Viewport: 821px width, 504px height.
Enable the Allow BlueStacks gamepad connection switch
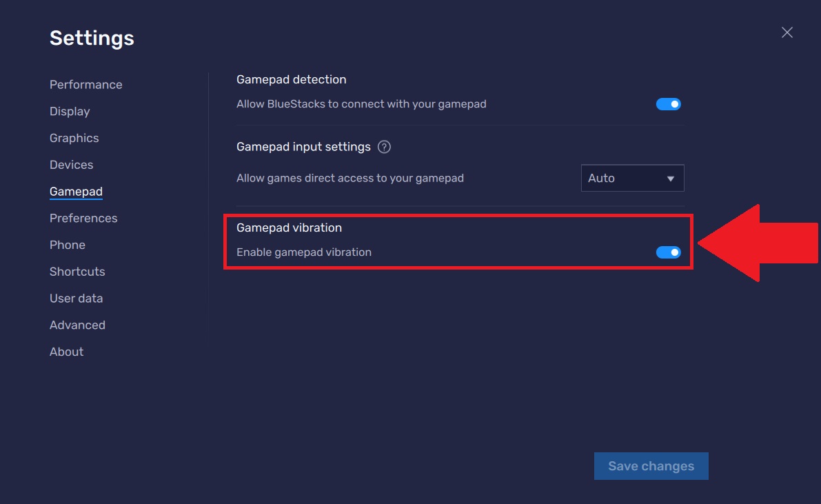668,103
